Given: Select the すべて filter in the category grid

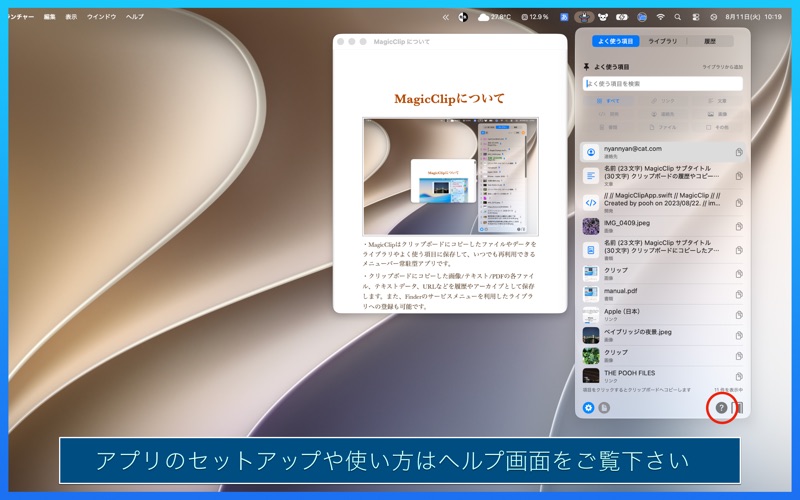Looking at the screenshot, I should 608,101.
